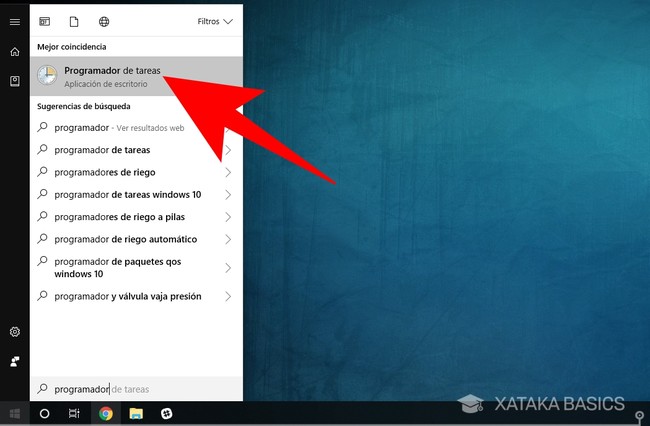Select 'programador de tareas windows 10' suggestion

[127, 194]
